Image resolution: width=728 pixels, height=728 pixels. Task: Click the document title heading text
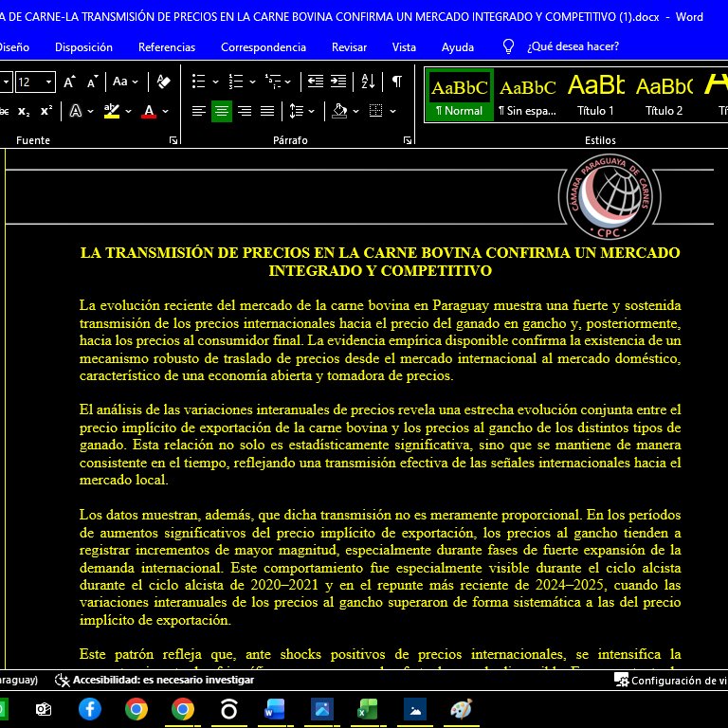380,262
